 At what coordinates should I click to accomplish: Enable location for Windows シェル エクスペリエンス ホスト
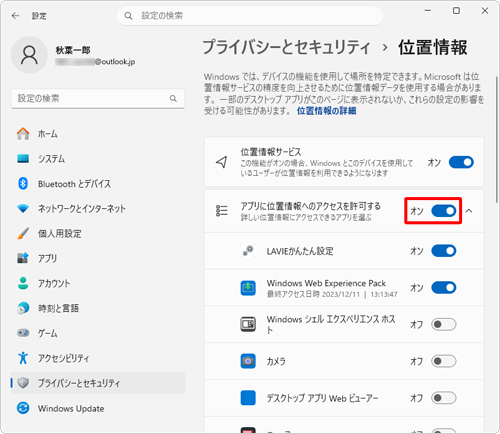pyautogui.click(x=444, y=324)
